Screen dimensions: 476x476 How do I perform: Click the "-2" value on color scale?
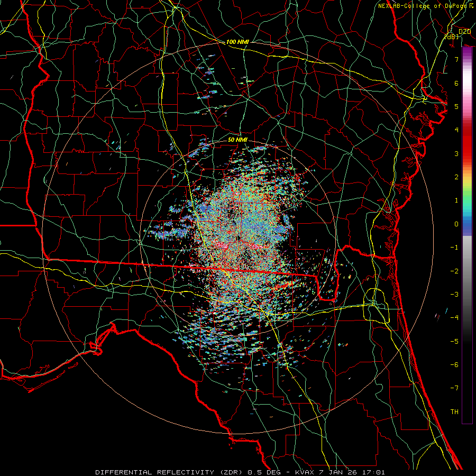click(x=454, y=271)
